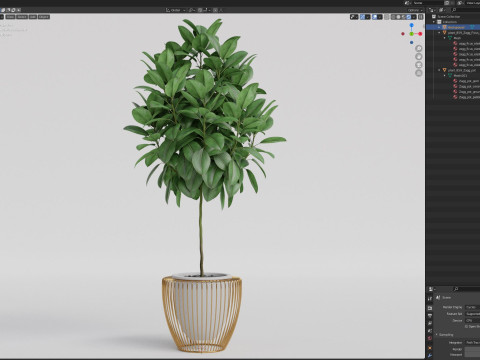Toggle proportional editing icon
The width and height of the screenshot is (480, 360).
[216, 10]
